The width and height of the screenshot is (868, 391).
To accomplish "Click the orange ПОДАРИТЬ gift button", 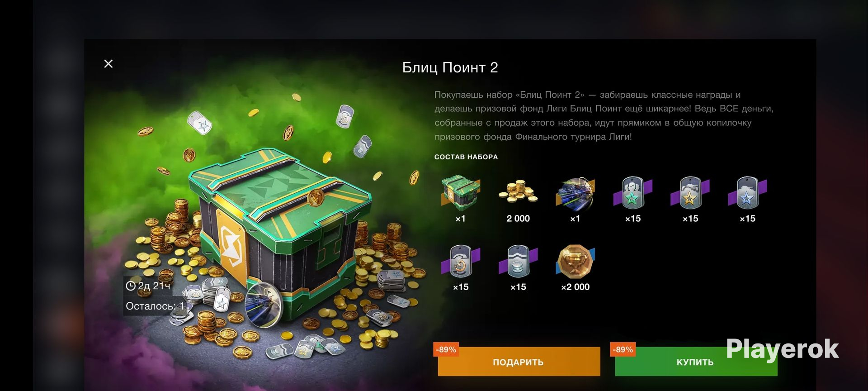I will tap(519, 362).
